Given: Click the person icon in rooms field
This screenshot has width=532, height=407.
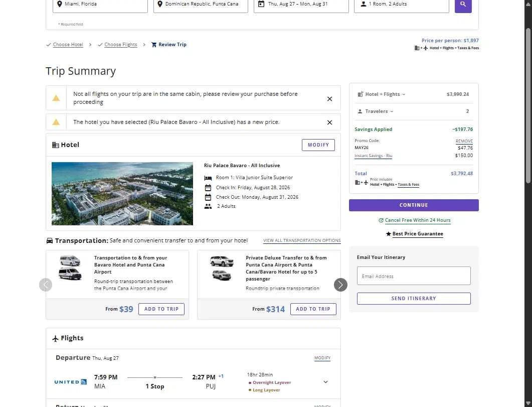Looking at the screenshot, I should pos(363,4).
